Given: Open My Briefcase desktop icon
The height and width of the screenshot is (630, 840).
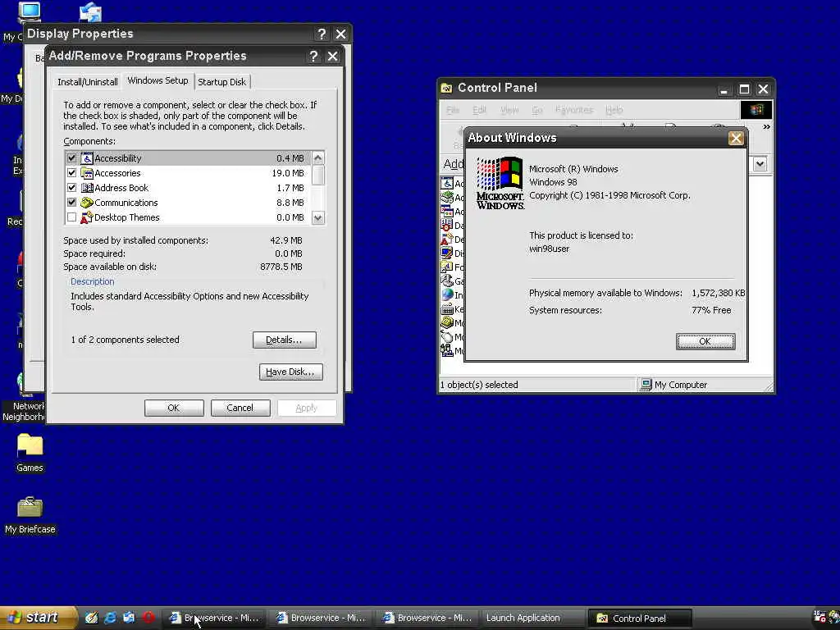Looking at the screenshot, I should point(30,515).
